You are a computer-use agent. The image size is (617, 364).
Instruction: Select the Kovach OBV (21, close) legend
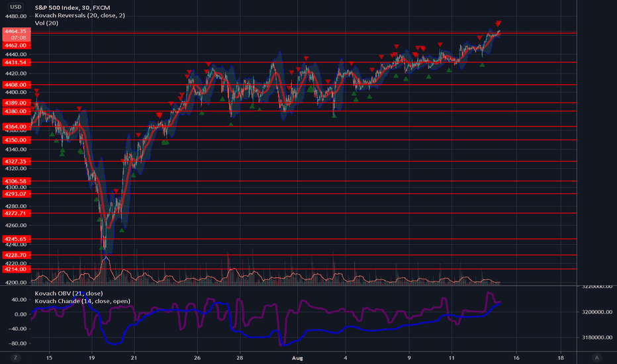point(69,293)
